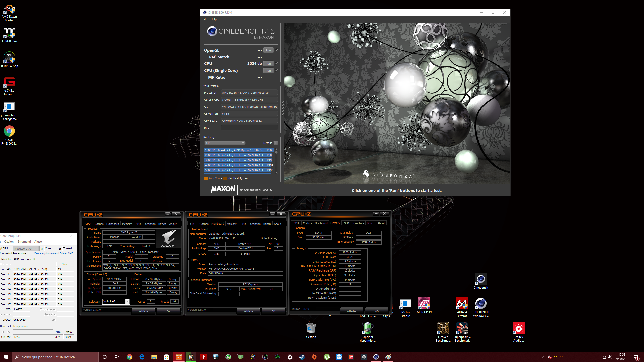Toggle the CPU test checkbox
The height and width of the screenshot is (362, 644).
(277, 63)
